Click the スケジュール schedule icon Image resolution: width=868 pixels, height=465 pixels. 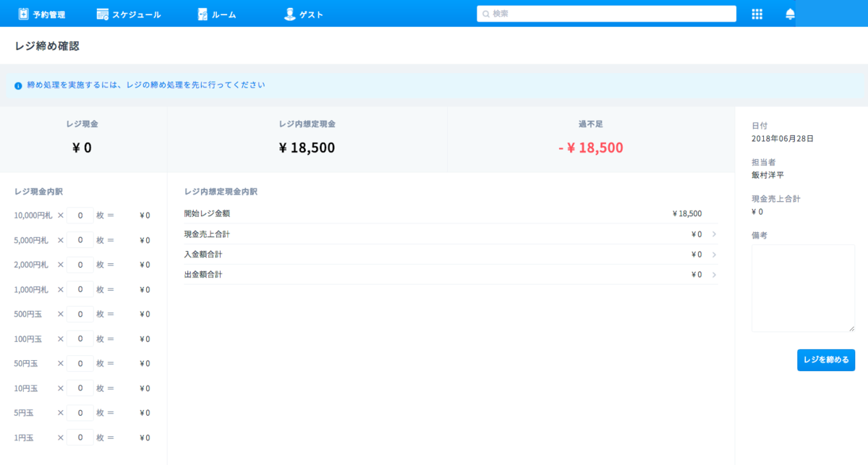click(x=102, y=14)
